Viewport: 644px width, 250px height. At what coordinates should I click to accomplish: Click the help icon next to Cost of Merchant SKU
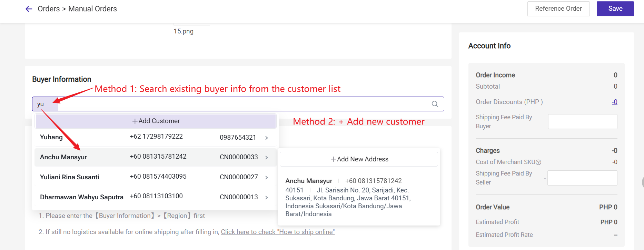pos(538,162)
